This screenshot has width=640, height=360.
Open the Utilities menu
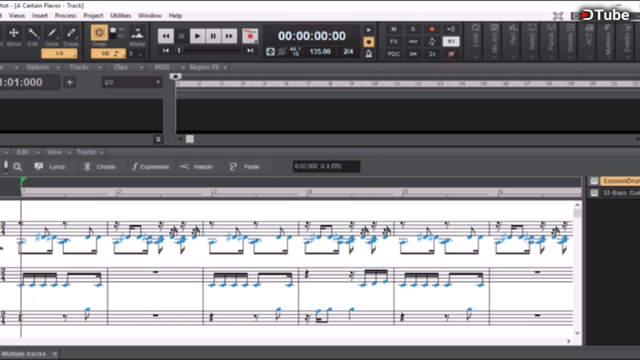(120, 16)
